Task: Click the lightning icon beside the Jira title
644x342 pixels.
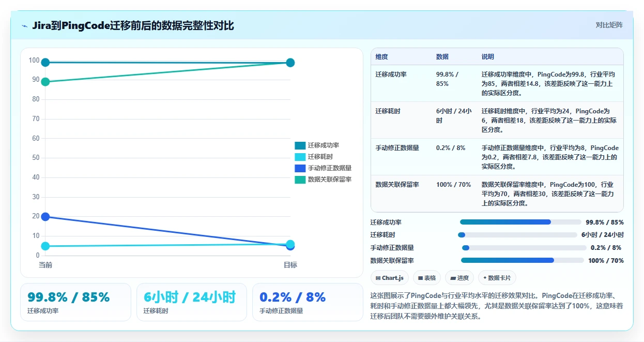Action: 24,26
